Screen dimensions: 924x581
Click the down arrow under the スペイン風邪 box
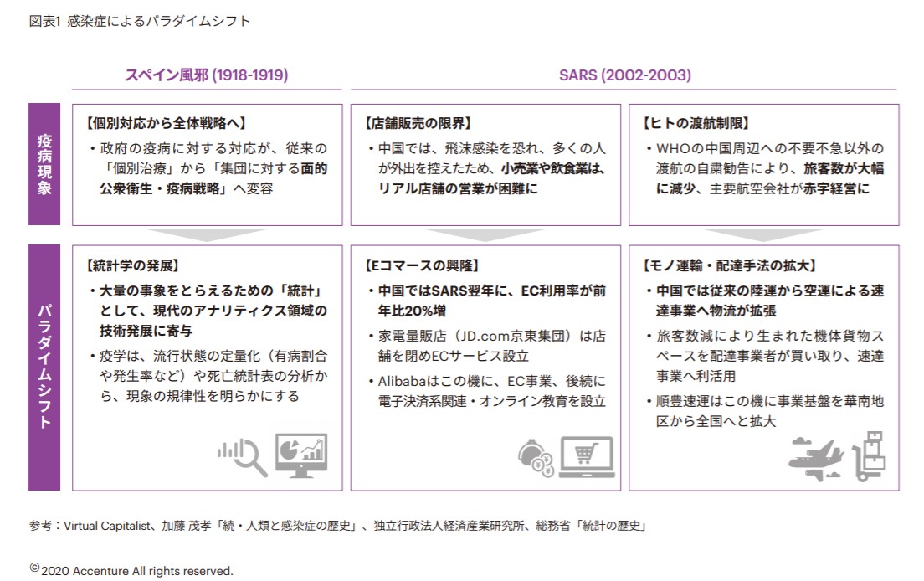pyautogui.click(x=207, y=235)
